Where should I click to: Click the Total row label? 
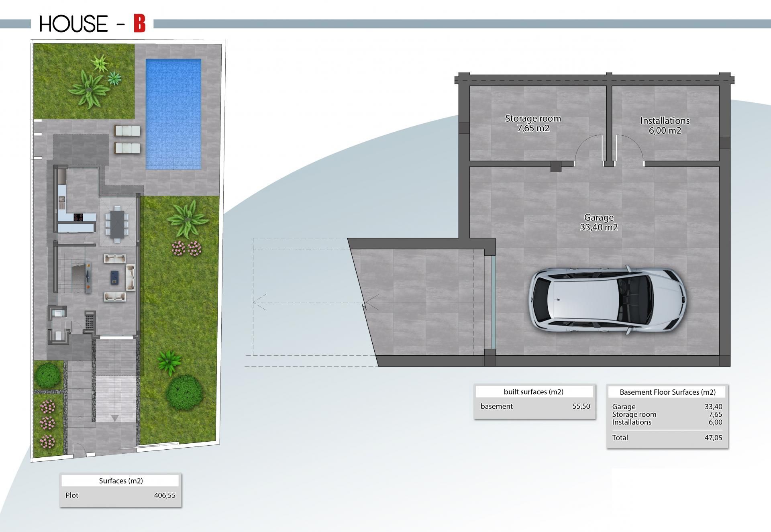[x=620, y=438]
